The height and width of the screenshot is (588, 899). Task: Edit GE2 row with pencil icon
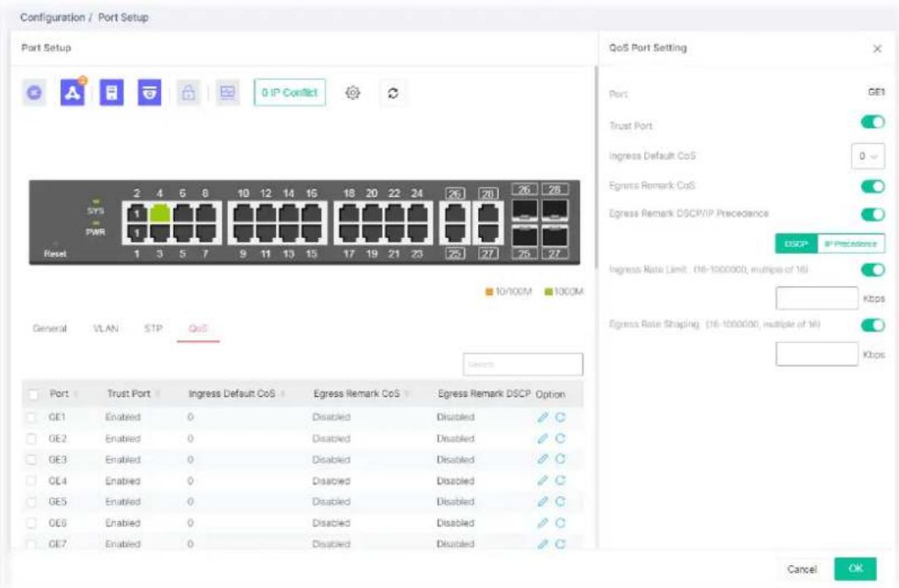(543, 438)
